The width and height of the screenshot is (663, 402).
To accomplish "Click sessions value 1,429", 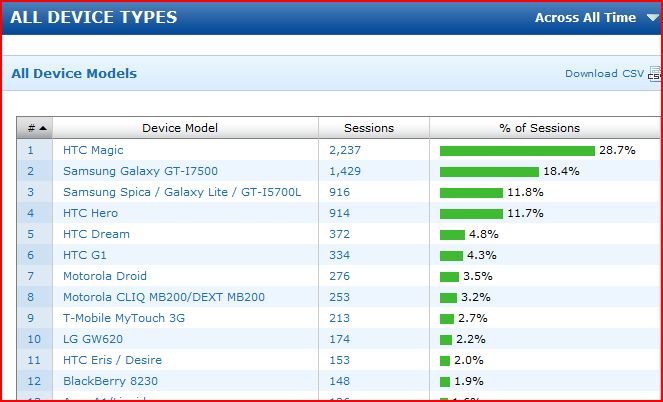I will click(x=345, y=171).
